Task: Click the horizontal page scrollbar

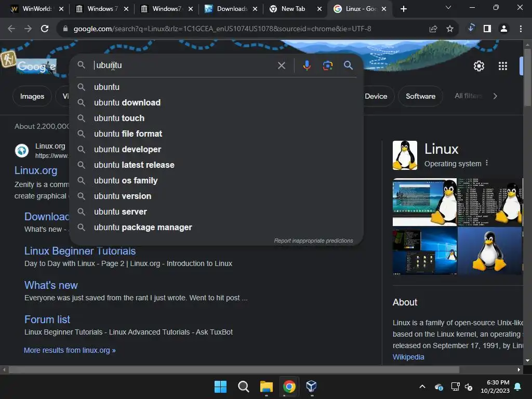Action: (234, 369)
